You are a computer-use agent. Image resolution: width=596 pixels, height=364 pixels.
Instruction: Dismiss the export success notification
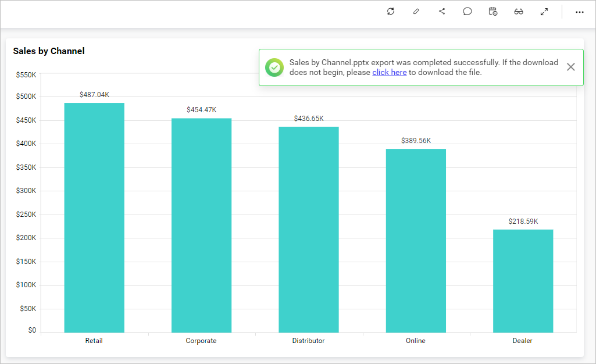point(570,67)
